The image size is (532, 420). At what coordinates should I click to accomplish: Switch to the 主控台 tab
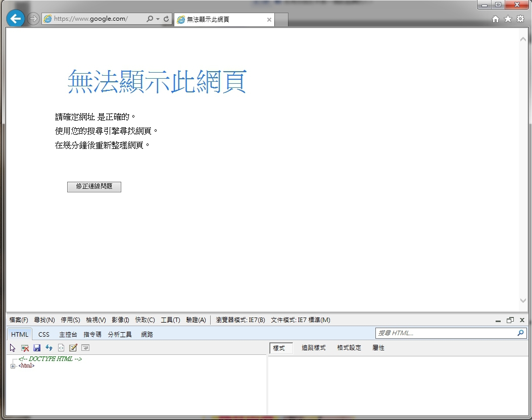point(68,335)
